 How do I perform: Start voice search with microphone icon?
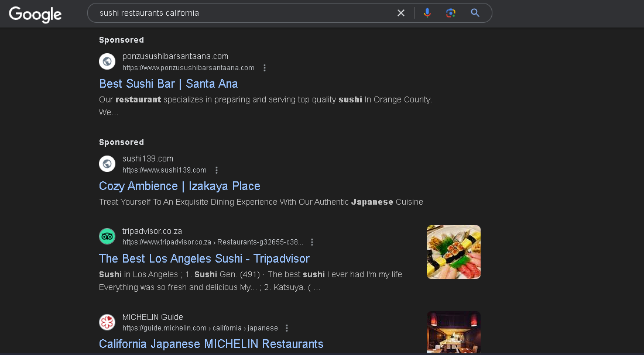point(427,13)
